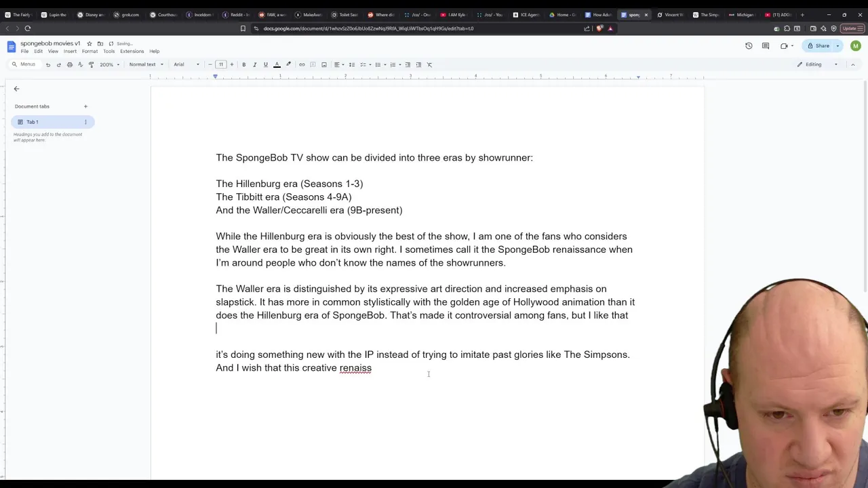Open the comments panel icon
868x488 pixels.
pos(766,45)
